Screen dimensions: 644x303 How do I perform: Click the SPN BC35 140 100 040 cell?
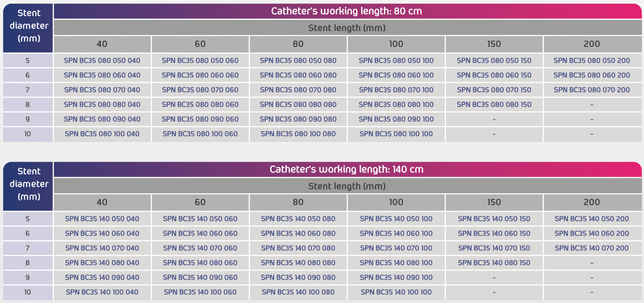pyautogui.click(x=102, y=292)
